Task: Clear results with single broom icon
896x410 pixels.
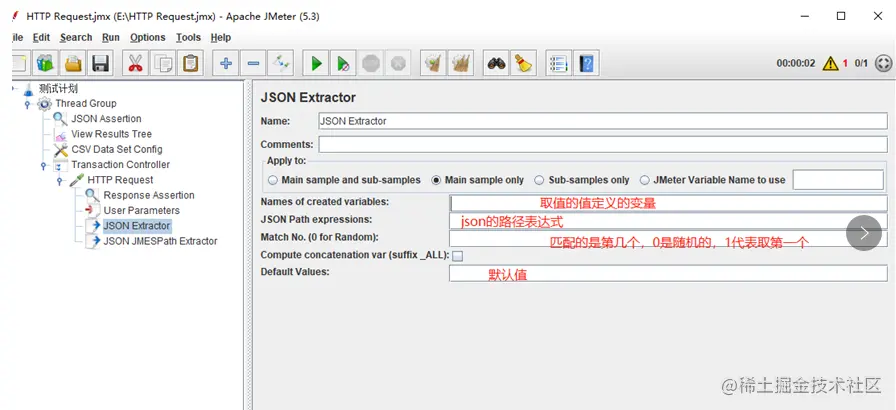Action: (x=433, y=63)
